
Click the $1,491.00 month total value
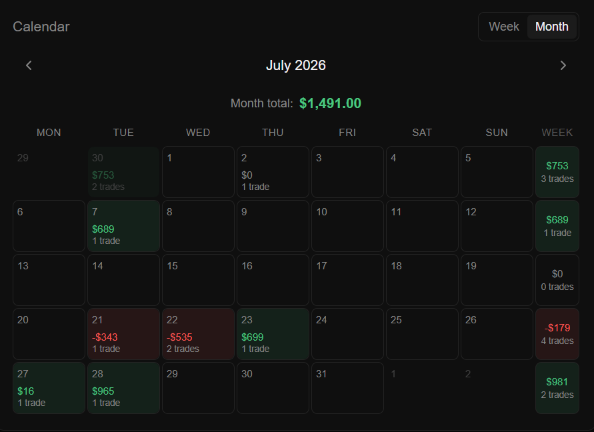click(x=330, y=103)
